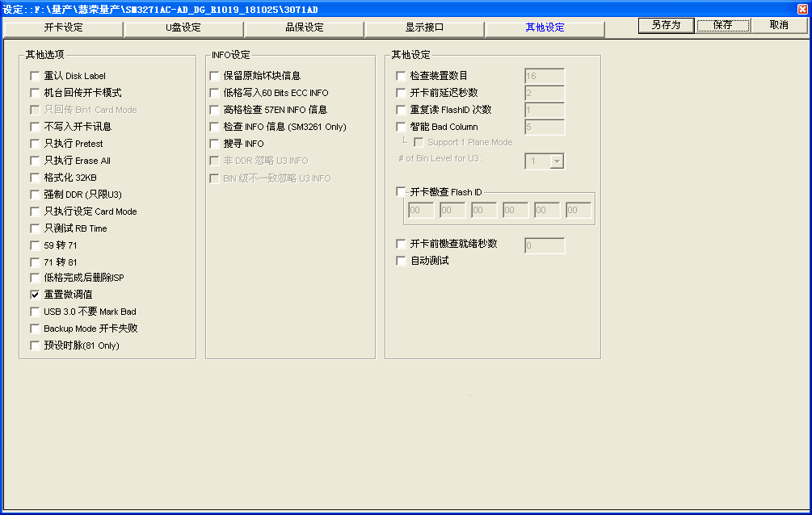Enable the 重认 Disk Label checkbox

coord(35,76)
